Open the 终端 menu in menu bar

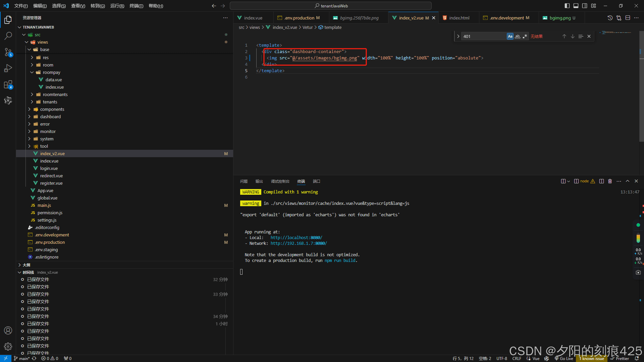(x=136, y=6)
